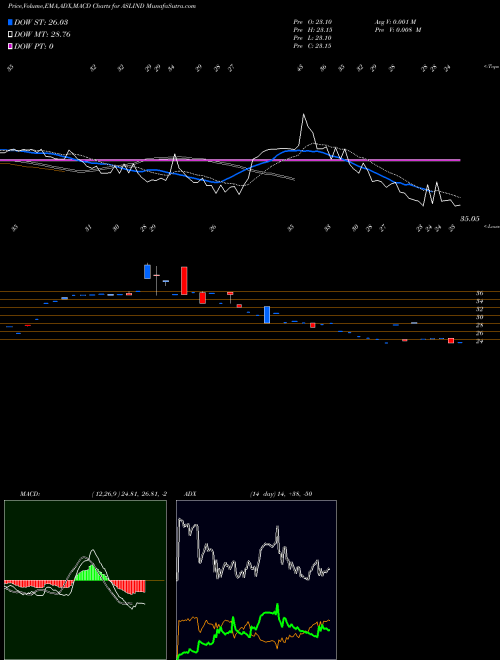Select the 'DOW PT: 0' legend label
500x660 pixels.
point(34,46)
